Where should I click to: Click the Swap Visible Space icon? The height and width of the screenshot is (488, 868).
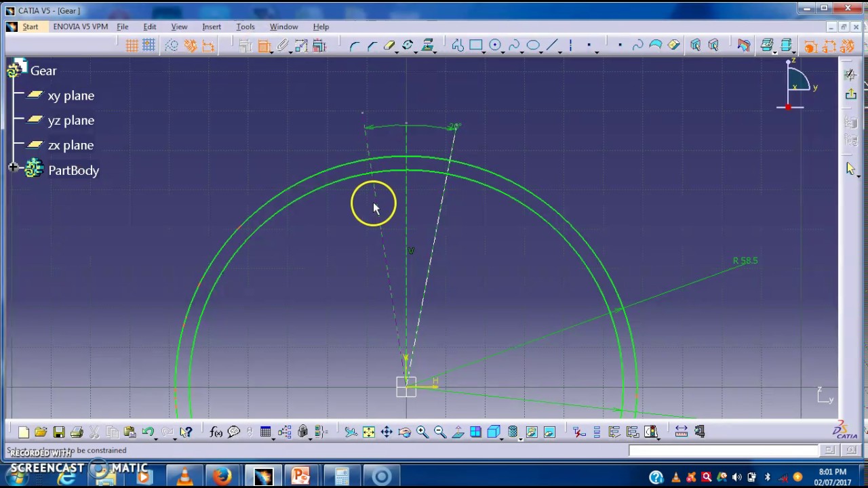coord(549,432)
